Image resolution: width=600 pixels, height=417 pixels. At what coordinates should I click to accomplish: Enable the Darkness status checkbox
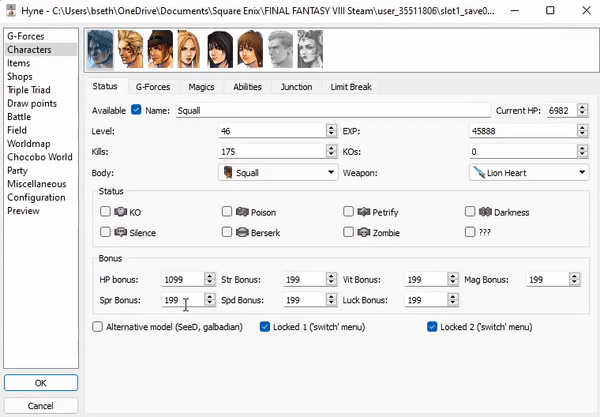[x=470, y=211]
